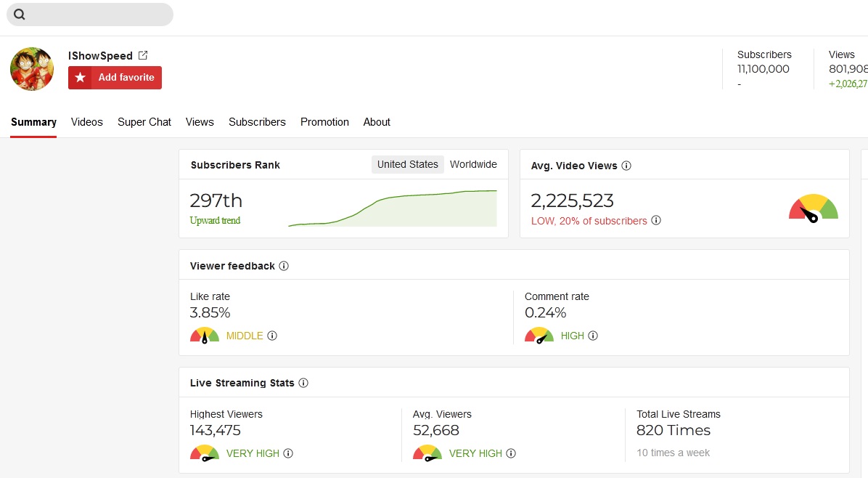The height and width of the screenshot is (478, 868).
Task: Switch subscribers rank to Worldwide
Action: tap(473, 164)
